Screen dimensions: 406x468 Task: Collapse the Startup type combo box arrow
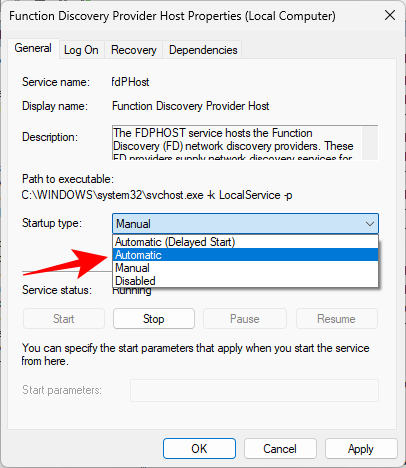[x=370, y=224]
